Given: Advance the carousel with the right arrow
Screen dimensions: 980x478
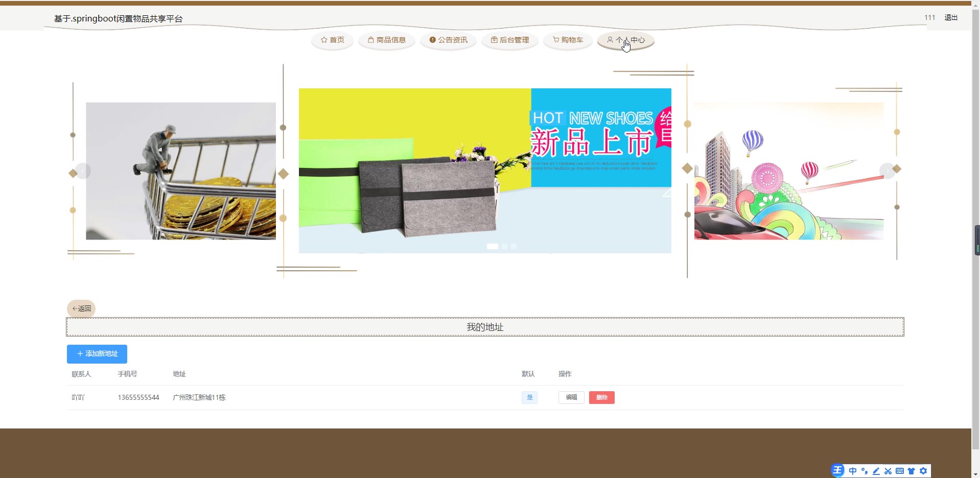Looking at the screenshot, I should tap(887, 171).
